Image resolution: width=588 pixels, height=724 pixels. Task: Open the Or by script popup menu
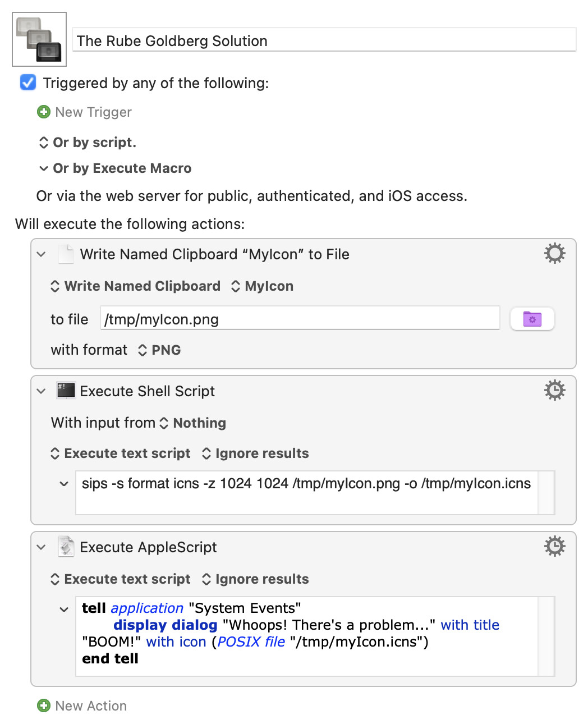[x=87, y=143]
